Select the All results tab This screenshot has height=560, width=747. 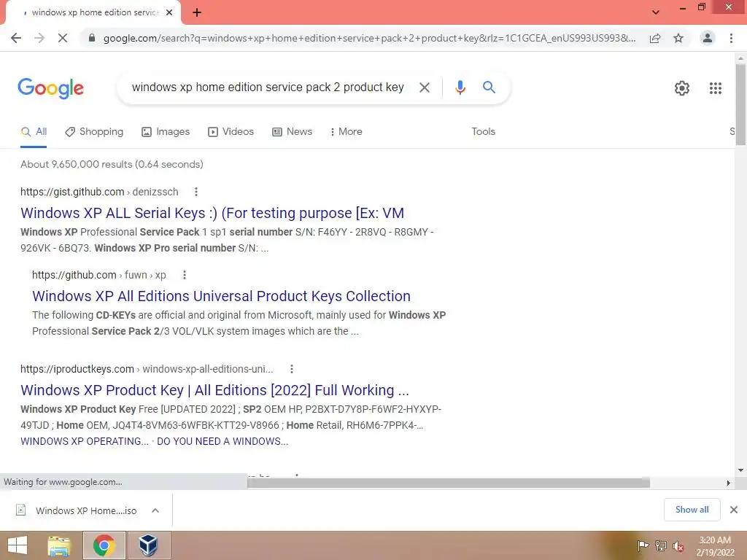(x=34, y=132)
